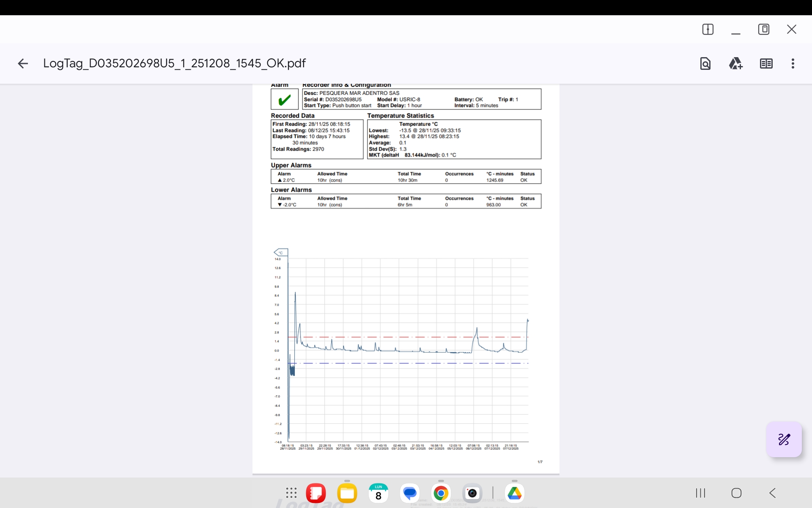Open Google Drive from taskbar
The image size is (812, 508).
click(x=514, y=493)
